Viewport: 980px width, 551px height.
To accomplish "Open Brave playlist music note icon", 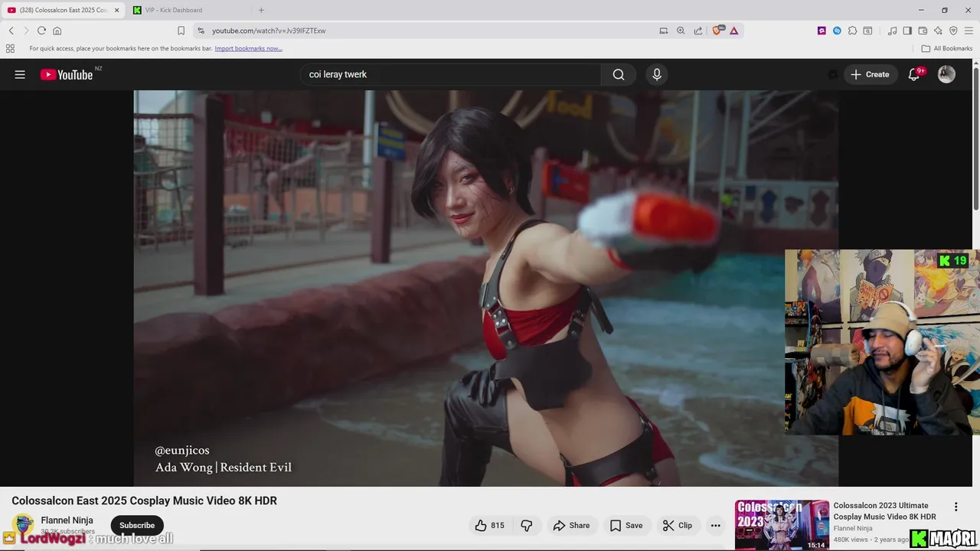I will click(892, 31).
